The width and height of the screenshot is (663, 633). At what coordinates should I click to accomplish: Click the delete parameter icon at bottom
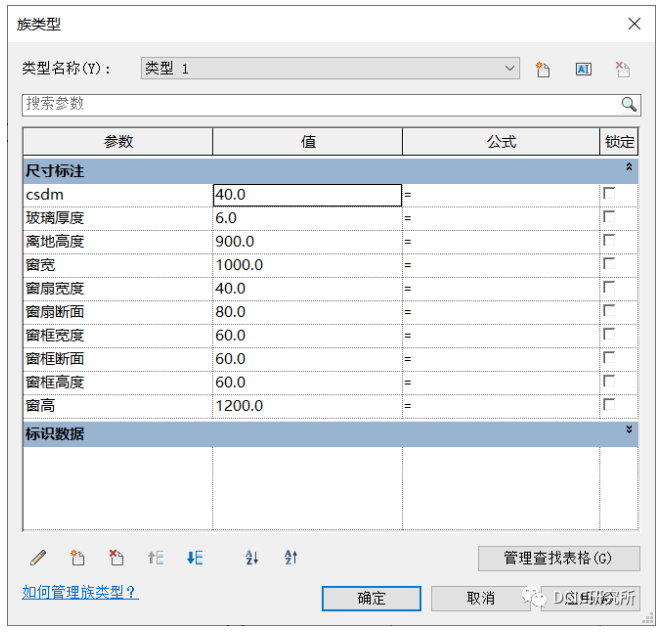[x=116, y=557]
